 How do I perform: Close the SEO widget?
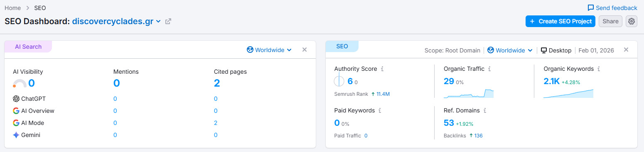coord(626,50)
